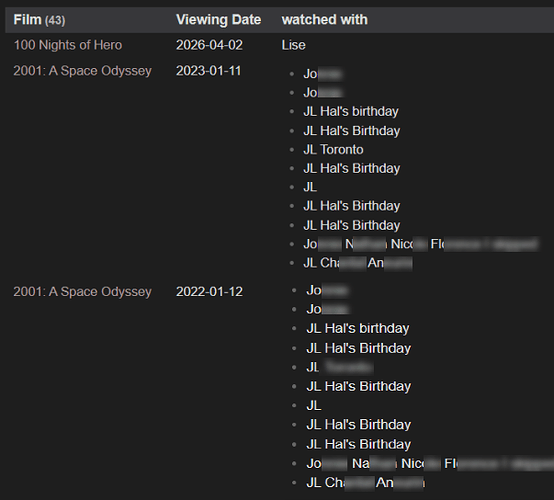Open the 100 Nights of Hero link

click(68, 45)
